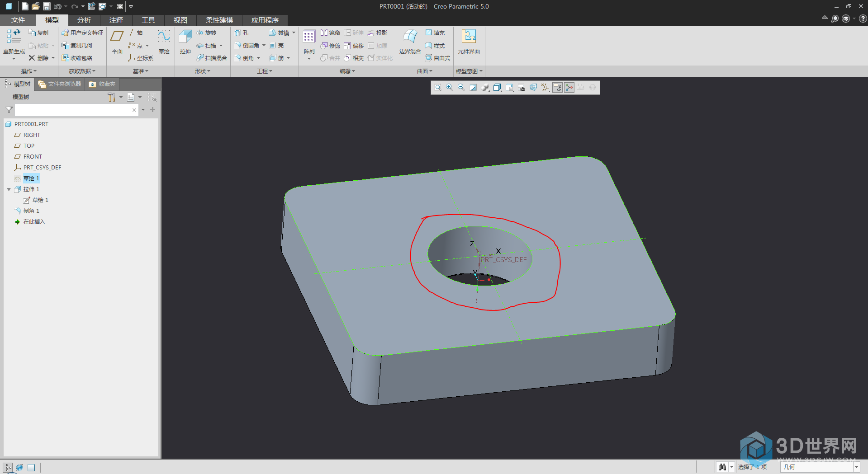868x474 pixels.
Task: Click the Boundary Blend (边界混合) tool
Action: pyautogui.click(x=410, y=42)
